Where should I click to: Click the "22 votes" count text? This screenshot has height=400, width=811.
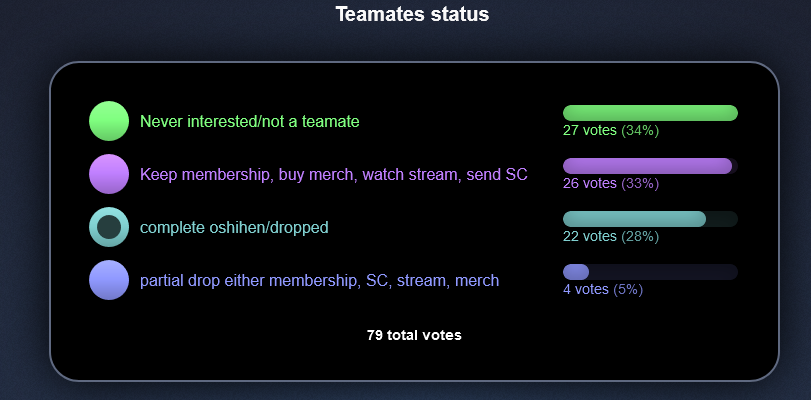point(590,236)
